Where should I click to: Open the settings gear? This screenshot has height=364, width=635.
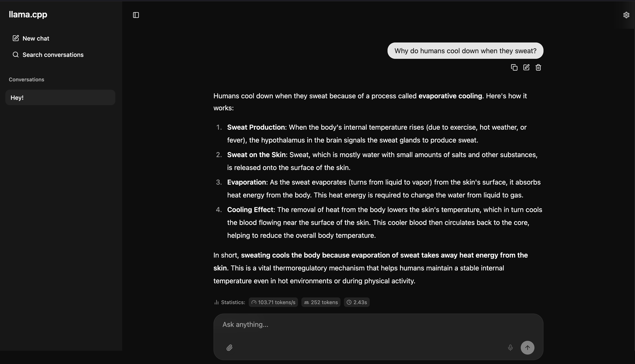(626, 15)
